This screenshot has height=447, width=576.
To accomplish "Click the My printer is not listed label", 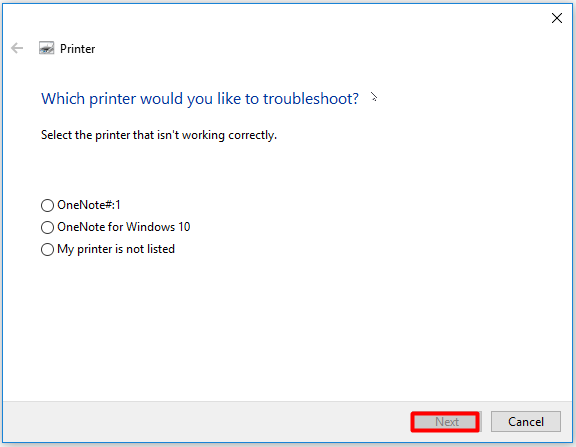I will pos(116,249).
